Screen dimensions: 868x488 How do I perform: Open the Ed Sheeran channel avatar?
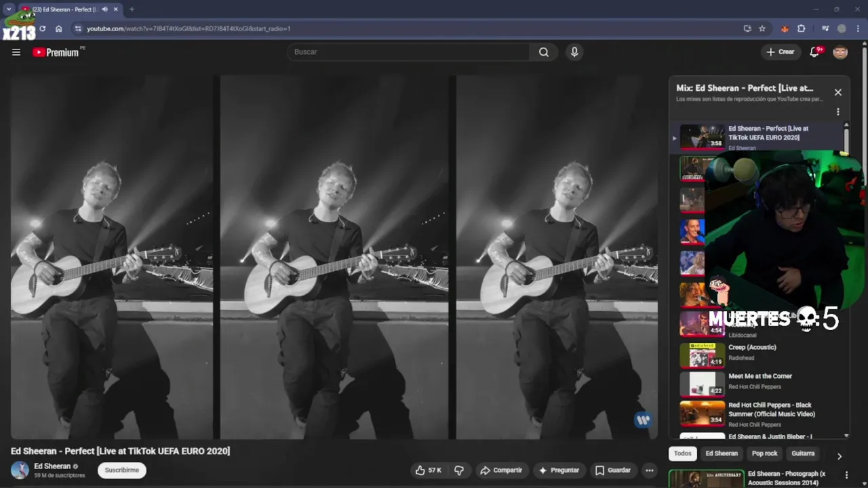click(20, 470)
